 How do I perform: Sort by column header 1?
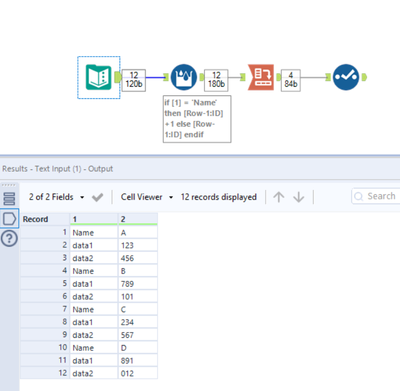[x=94, y=219]
